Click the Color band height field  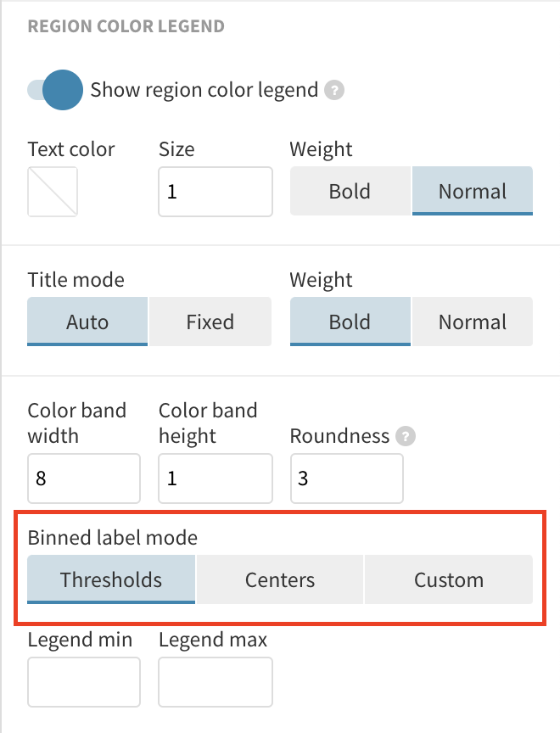[x=215, y=478]
